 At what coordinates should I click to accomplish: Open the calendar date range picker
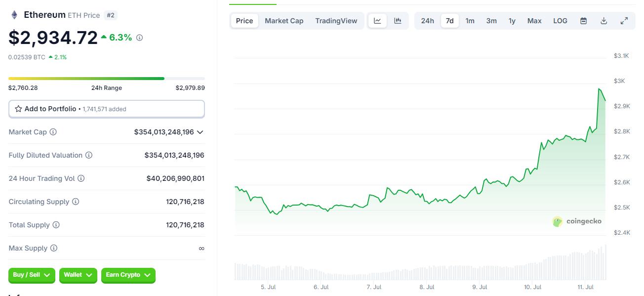(583, 21)
